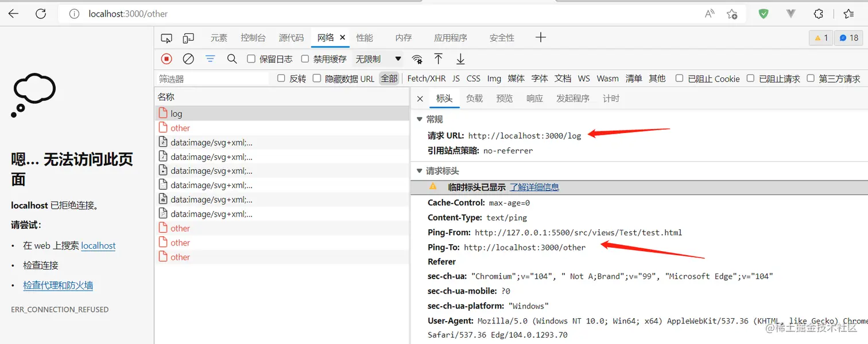Filter requests by Fetch/XHR

coord(427,79)
